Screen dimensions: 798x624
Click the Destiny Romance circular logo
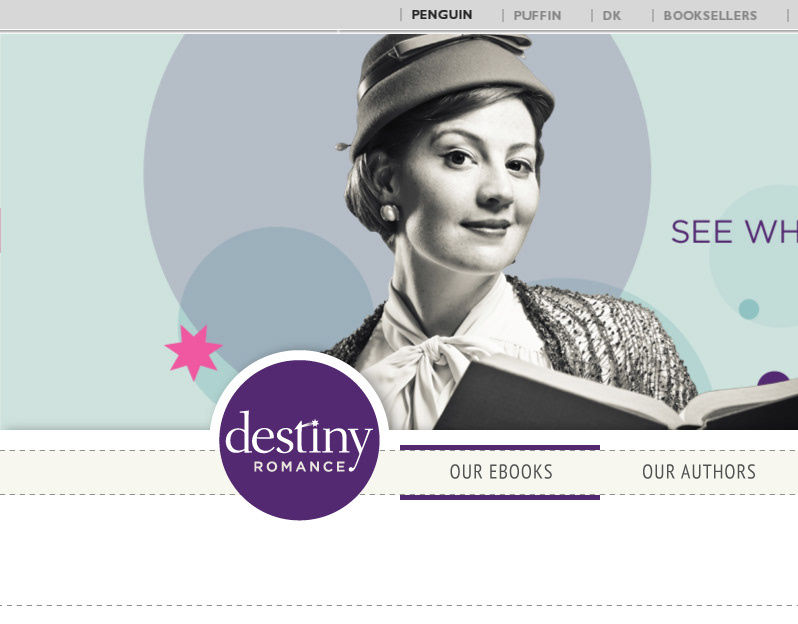[299, 440]
